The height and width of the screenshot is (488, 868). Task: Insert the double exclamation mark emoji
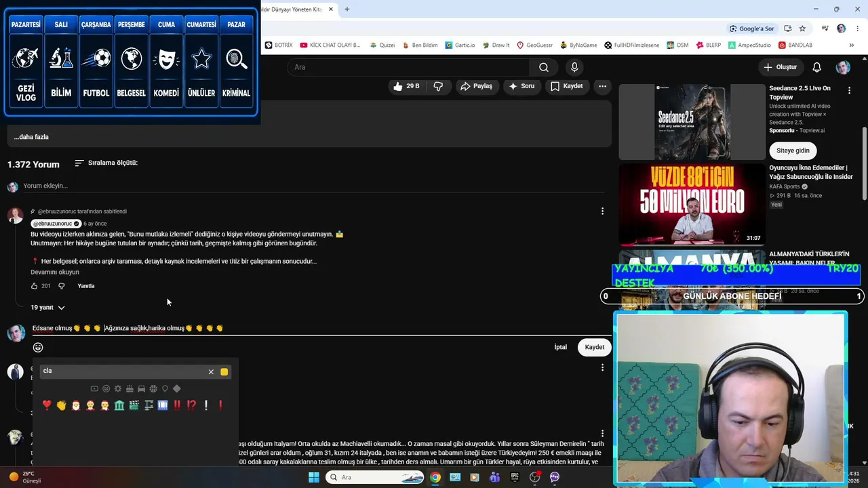(x=177, y=405)
